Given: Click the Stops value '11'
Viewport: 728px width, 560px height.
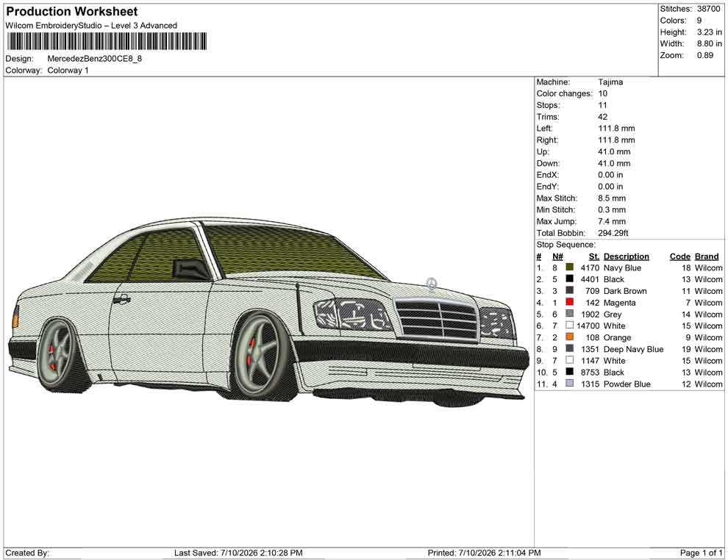Looking at the screenshot, I should coord(602,105).
